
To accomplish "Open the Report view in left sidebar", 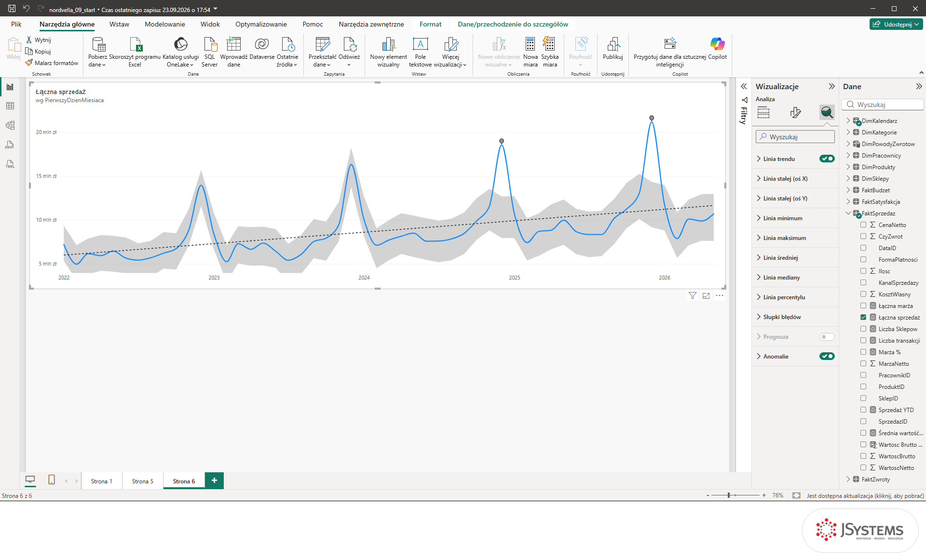I will (x=10, y=87).
